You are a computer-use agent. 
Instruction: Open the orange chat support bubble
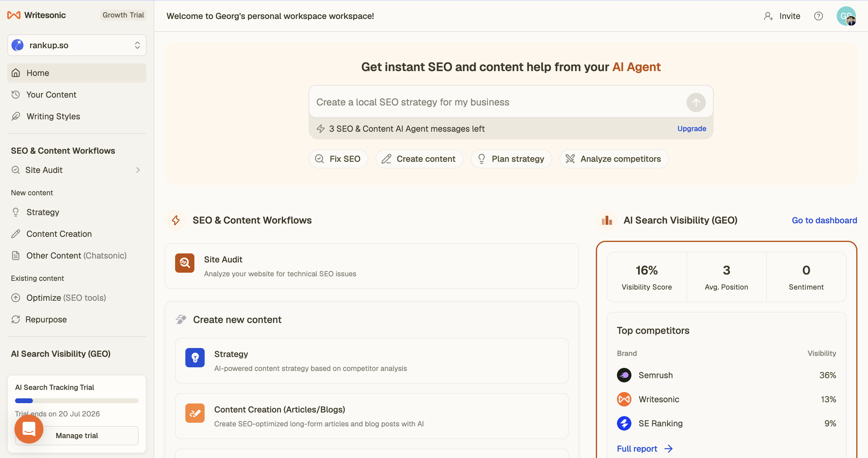click(29, 429)
